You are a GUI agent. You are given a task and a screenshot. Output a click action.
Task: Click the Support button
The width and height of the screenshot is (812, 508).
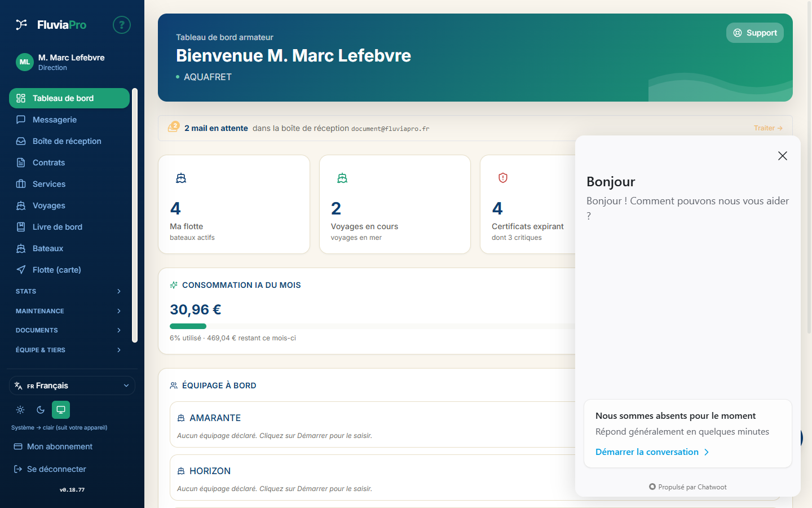(755, 33)
